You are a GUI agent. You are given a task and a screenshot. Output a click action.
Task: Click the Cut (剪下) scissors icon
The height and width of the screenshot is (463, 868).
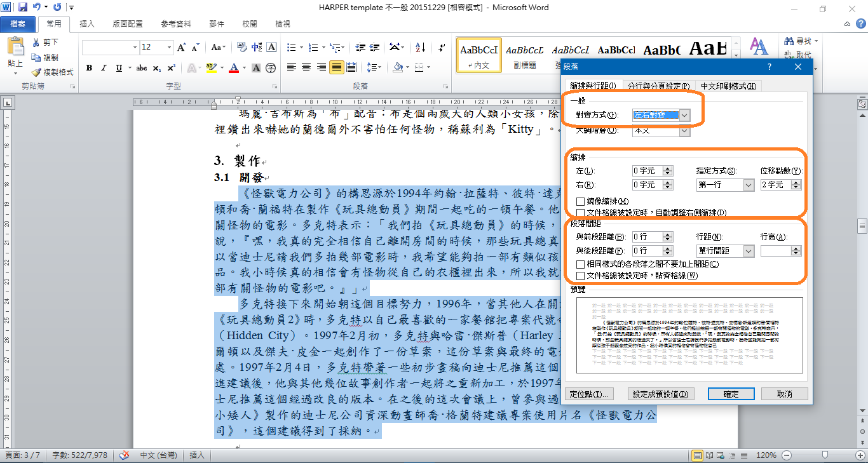click(36, 43)
